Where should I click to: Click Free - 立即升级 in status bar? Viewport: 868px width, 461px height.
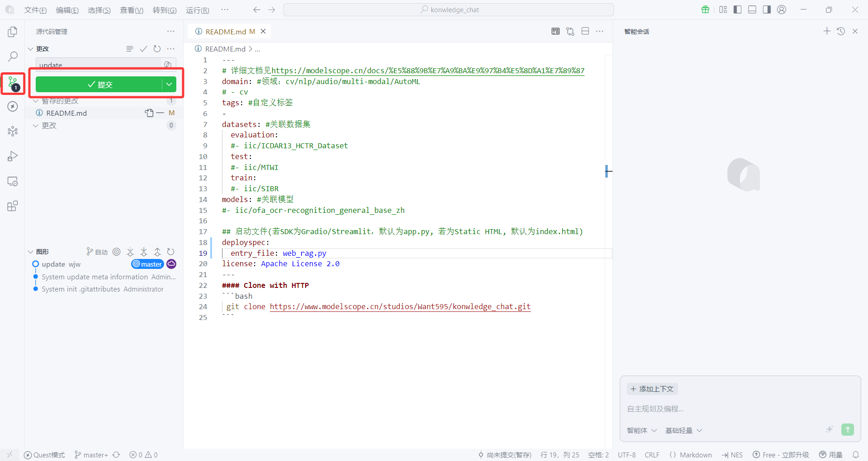781,455
